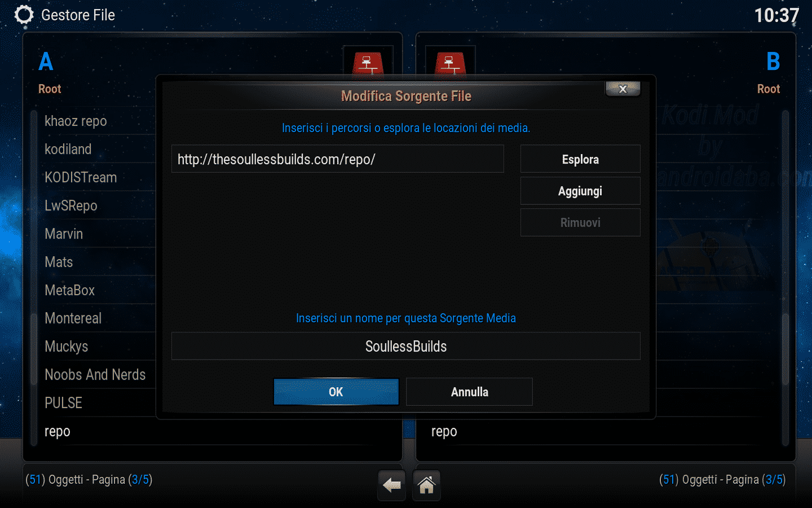The height and width of the screenshot is (508, 812).
Task: Open the home icon in bottom bar
Action: tap(426, 485)
